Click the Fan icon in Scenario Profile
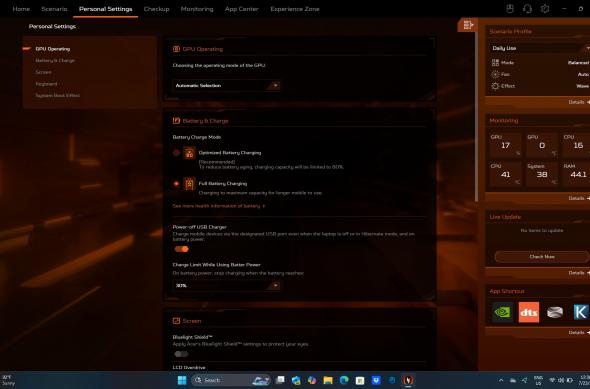Screen dimensions: 590x389 (495, 74)
